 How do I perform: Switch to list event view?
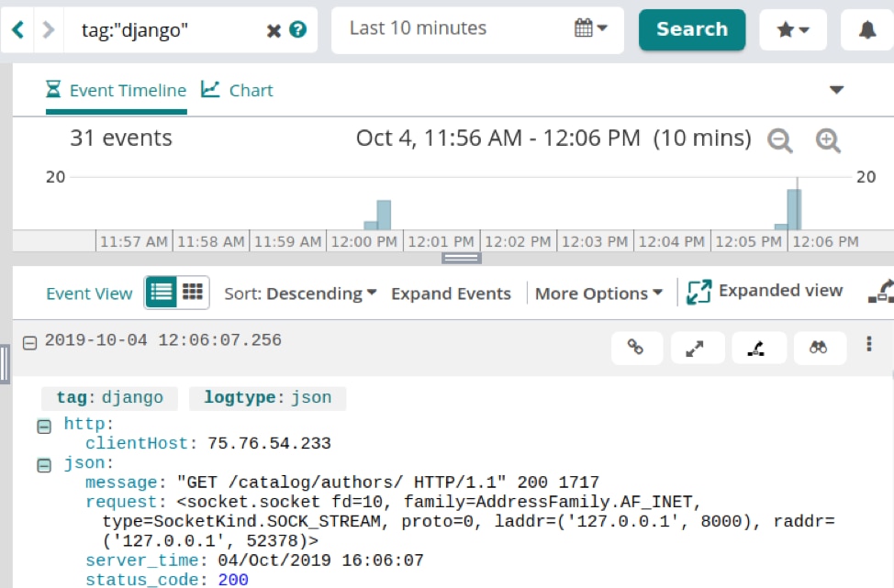coord(162,293)
